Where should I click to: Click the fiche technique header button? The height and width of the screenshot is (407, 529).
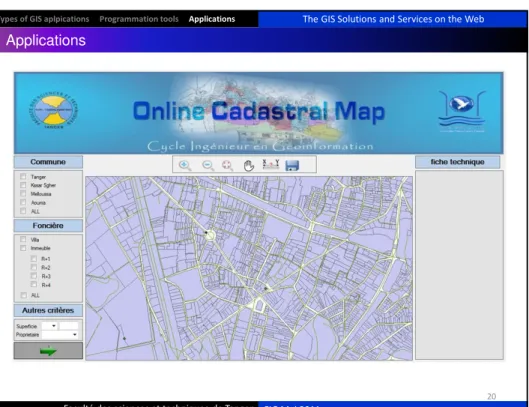pos(457,162)
